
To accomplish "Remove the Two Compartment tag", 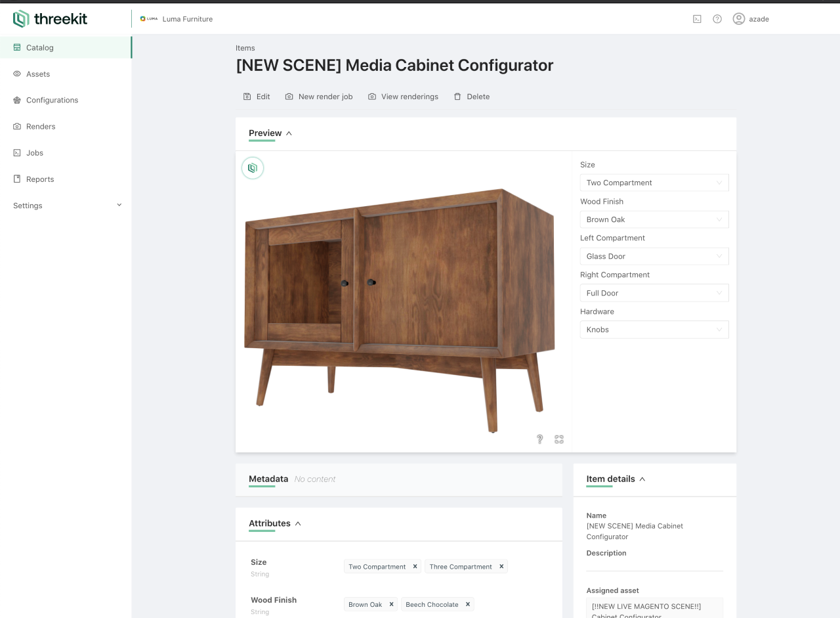I will pos(415,566).
